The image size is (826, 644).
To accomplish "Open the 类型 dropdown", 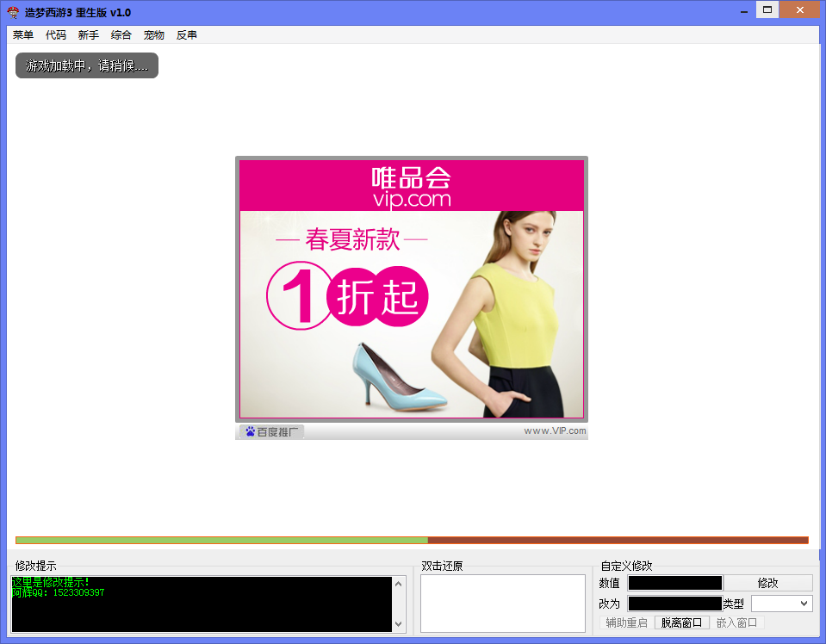I will (782, 604).
